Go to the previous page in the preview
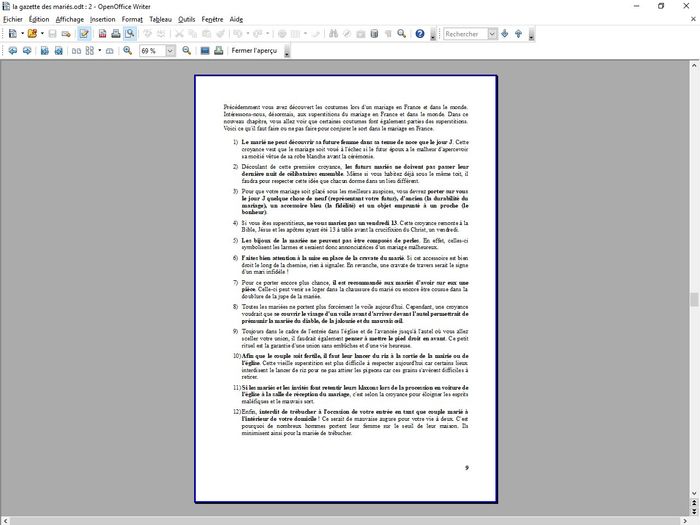This screenshot has height=525, width=700. click(x=12, y=51)
